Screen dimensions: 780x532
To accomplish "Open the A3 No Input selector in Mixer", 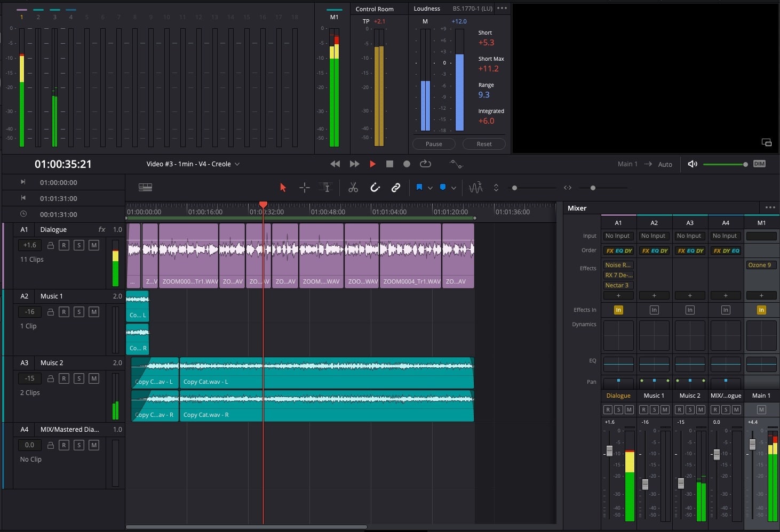I will tap(689, 236).
